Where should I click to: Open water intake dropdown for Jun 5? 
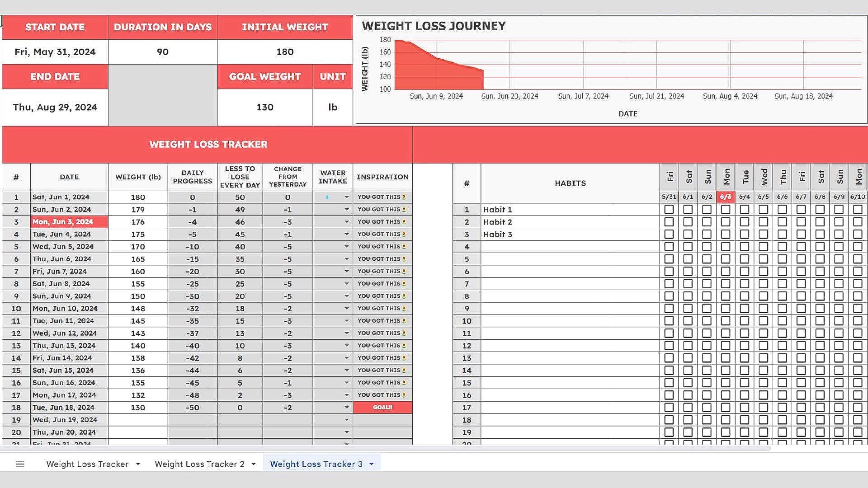(347, 247)
